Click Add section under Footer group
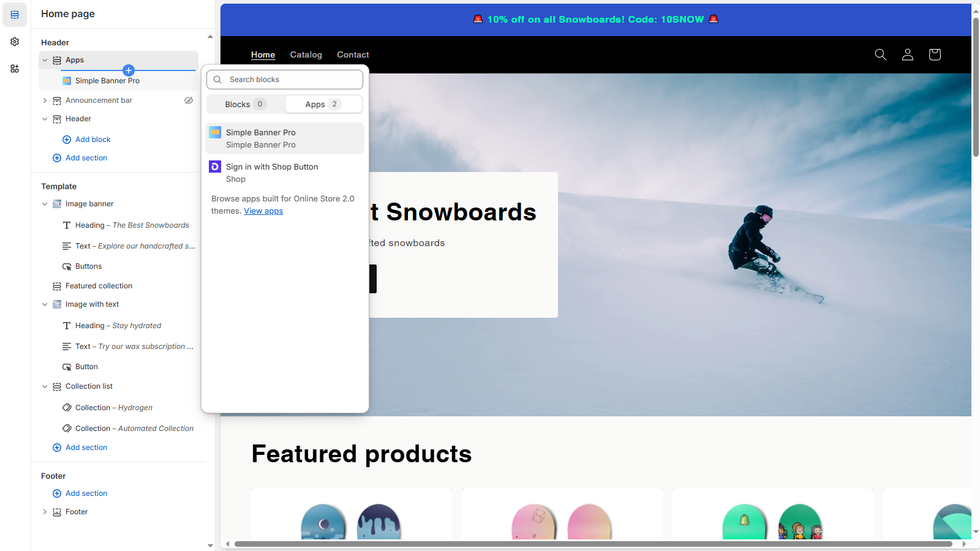Image resolution: width=980 pixels, height=551 pixels. [80, 493]
